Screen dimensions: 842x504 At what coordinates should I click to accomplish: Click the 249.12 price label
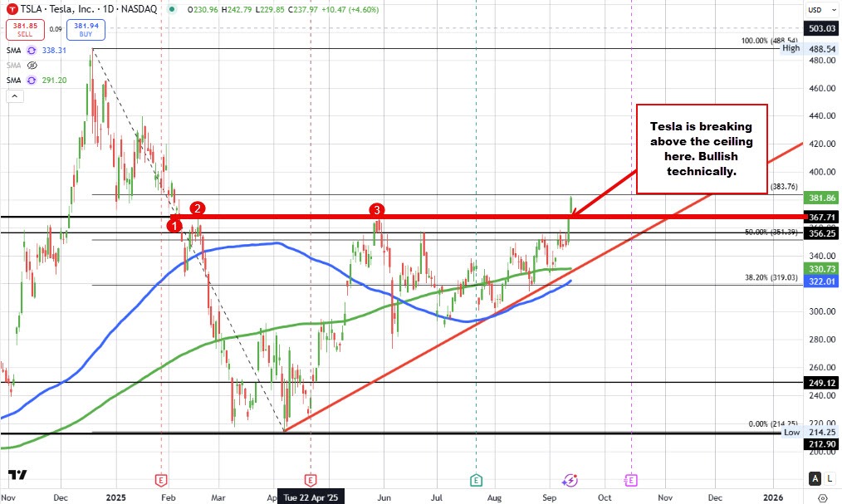[x=821, y=383]
